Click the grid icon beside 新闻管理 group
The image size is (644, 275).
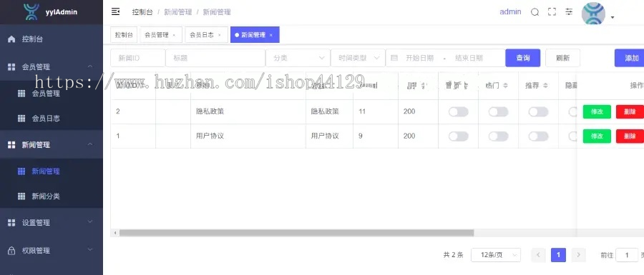click(11, 145)
